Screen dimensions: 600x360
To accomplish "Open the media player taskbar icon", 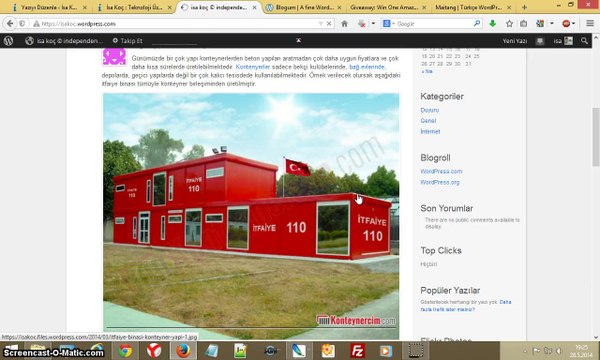I will 386,350.
